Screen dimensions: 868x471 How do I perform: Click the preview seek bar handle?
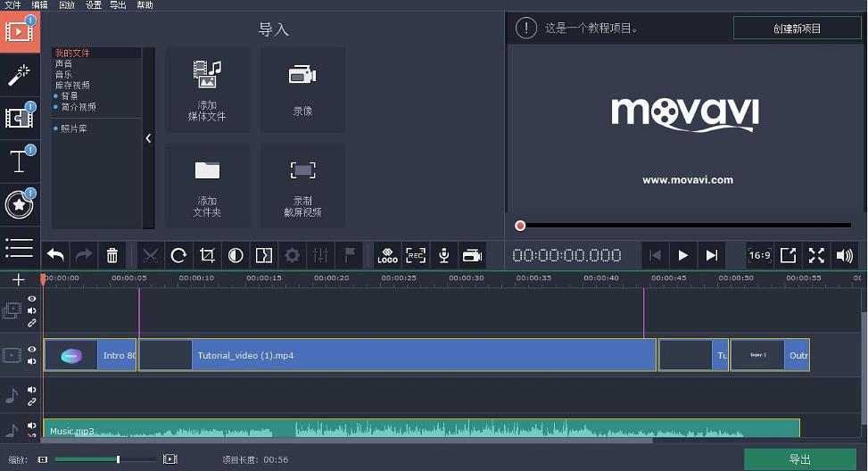[520, 226]
